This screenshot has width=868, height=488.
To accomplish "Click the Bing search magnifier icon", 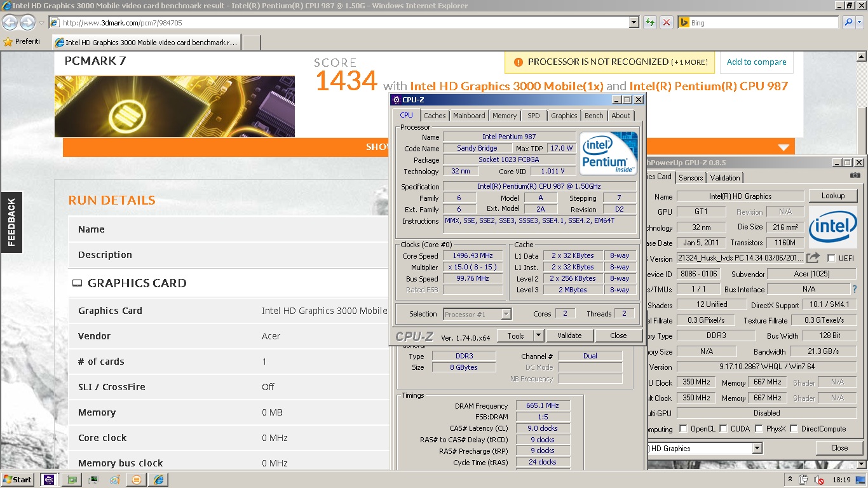I will click(x=848, y=23).
